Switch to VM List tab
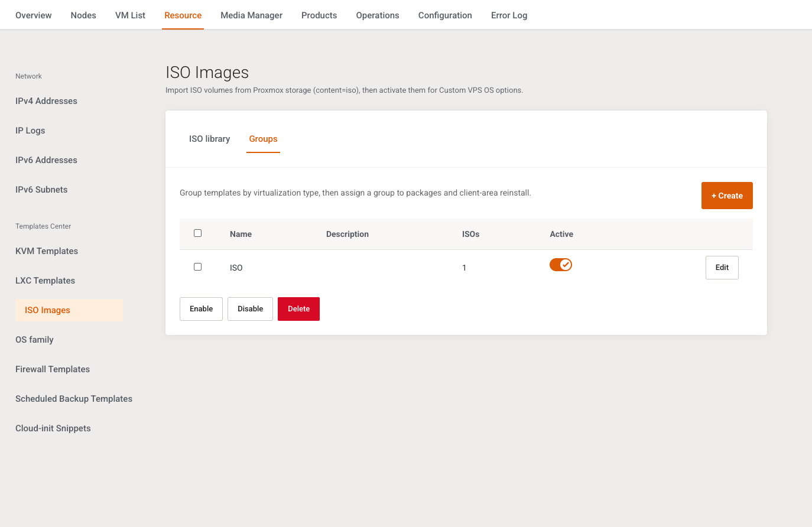The image size is (812, 527). 130,15
